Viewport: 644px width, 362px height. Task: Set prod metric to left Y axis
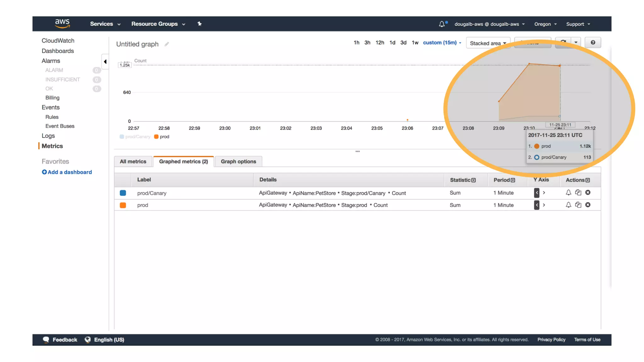tap(537, 205)
